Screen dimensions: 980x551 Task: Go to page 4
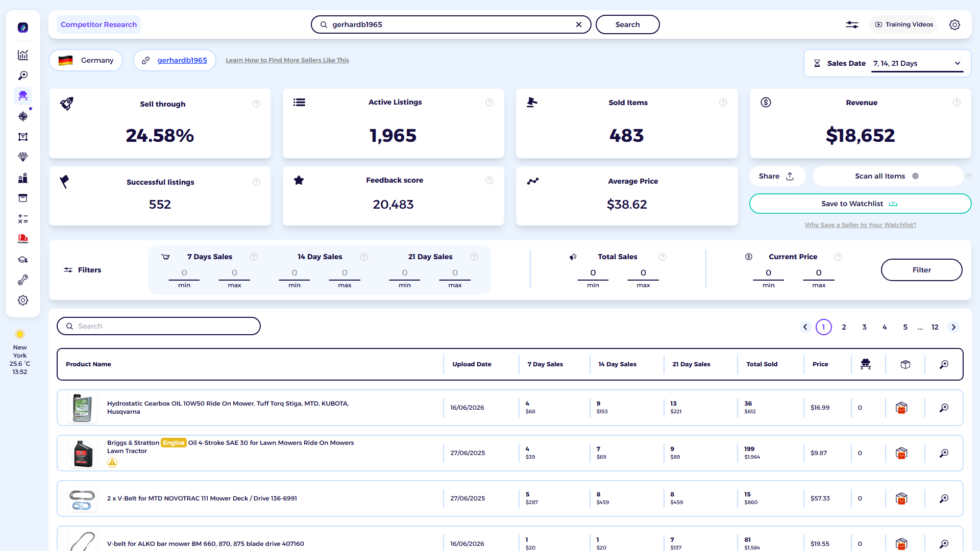(885, 327)
